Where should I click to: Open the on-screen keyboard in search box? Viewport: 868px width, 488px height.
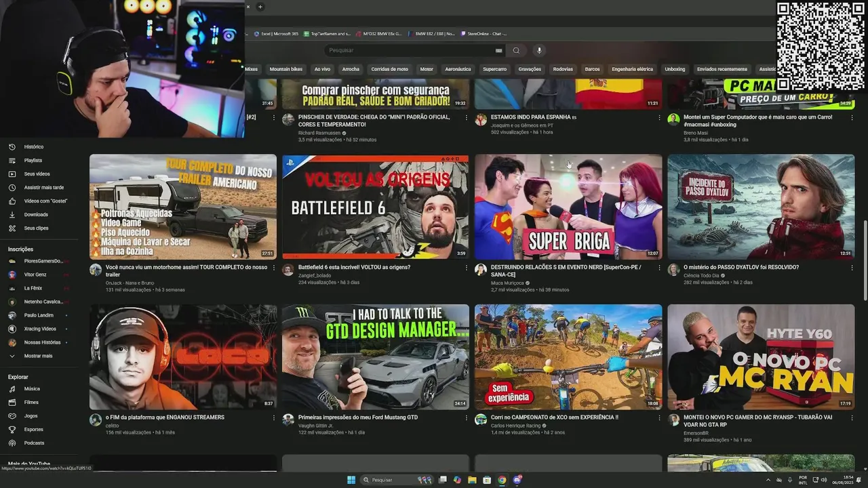point(498,50)
